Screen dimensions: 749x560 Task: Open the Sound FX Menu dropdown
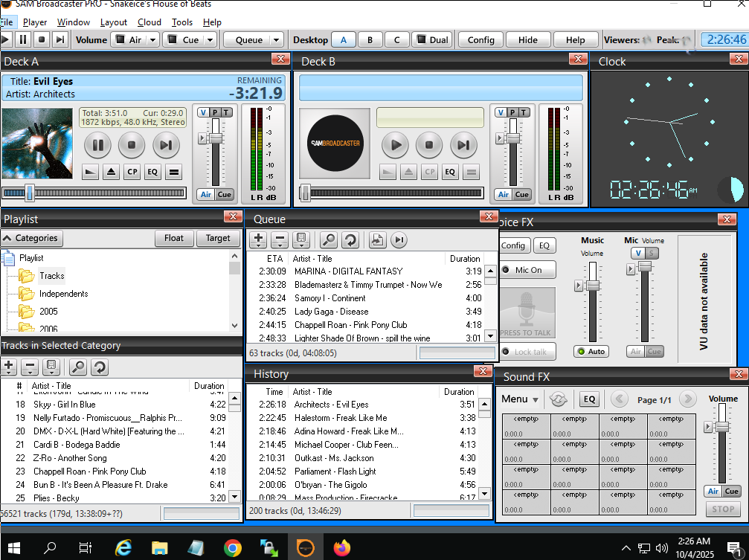coord(520,399)
